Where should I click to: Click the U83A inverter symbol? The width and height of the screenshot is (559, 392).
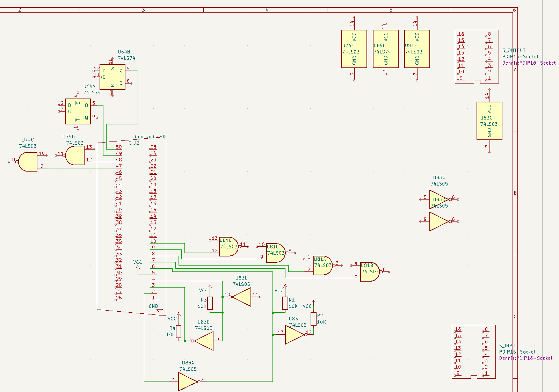click(188, 382)
